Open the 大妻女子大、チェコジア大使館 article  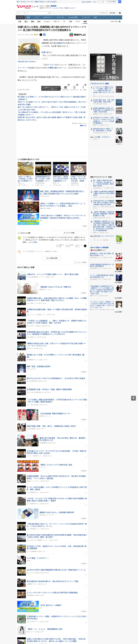52,274
